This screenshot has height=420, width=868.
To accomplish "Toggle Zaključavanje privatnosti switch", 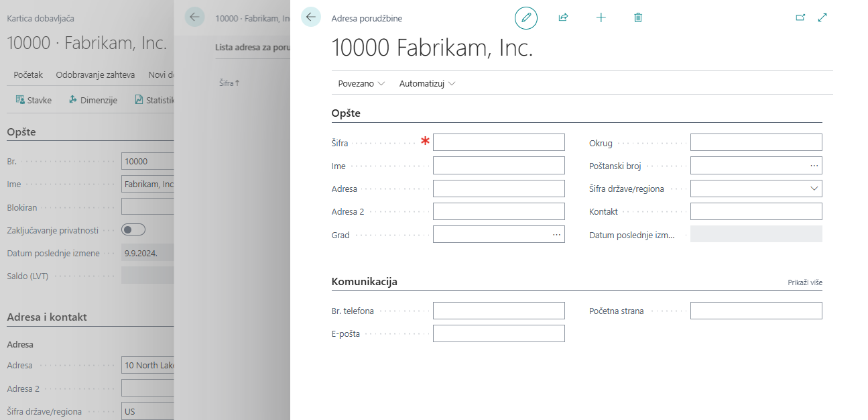I will click(x=133, y=230).
